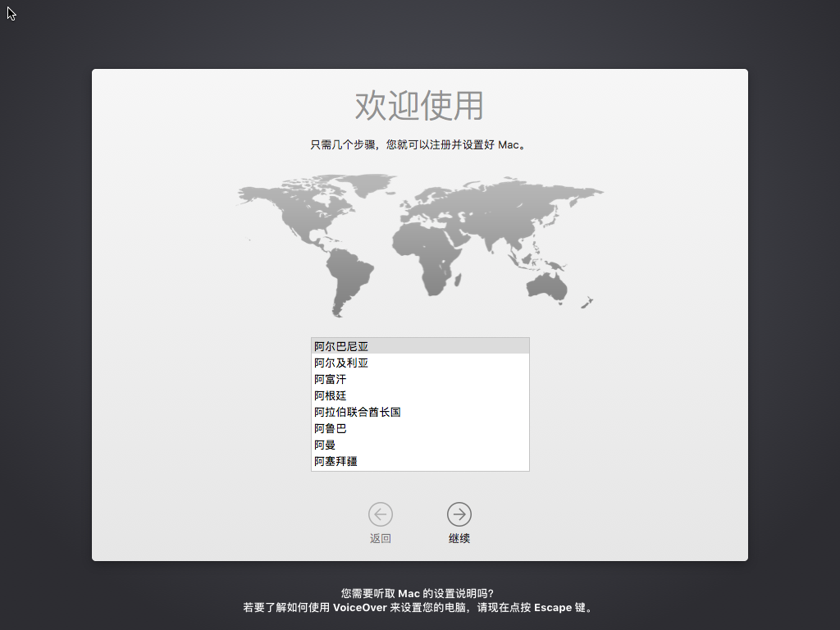Viewport: 840px width, 630px height.
Task: Click the circular continue arrow icon
Action: pos(459,514)
